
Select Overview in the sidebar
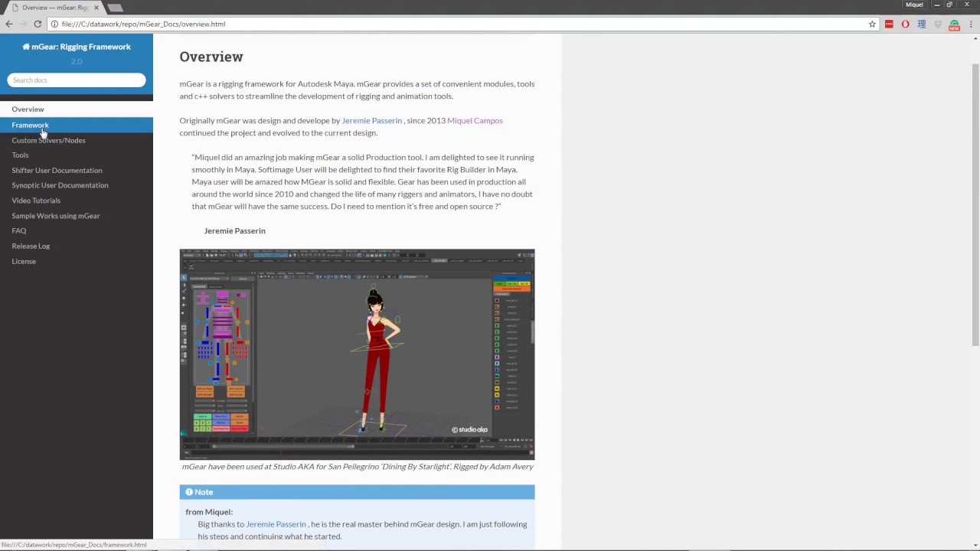[77, 109]
